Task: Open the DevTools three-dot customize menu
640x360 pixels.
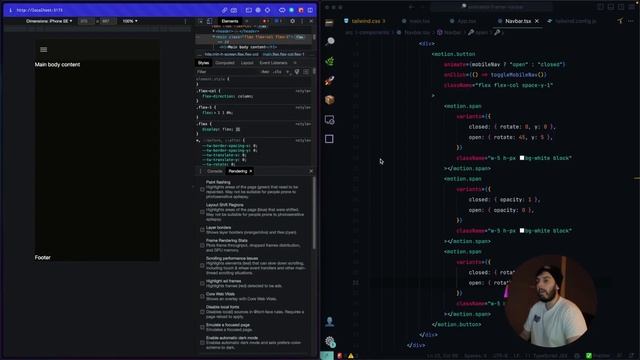Action: [302, 21]
